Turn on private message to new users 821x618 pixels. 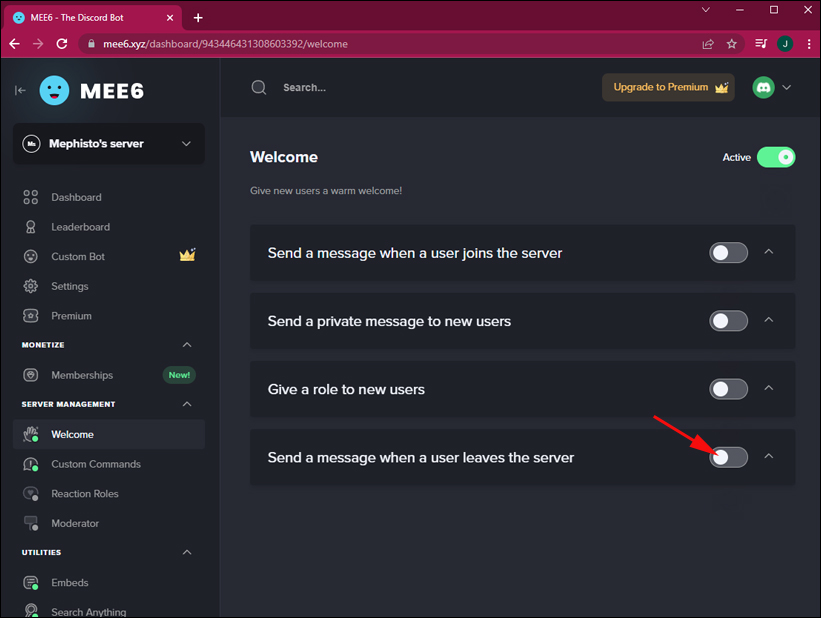pyautogui.click(x=729, y=321)
